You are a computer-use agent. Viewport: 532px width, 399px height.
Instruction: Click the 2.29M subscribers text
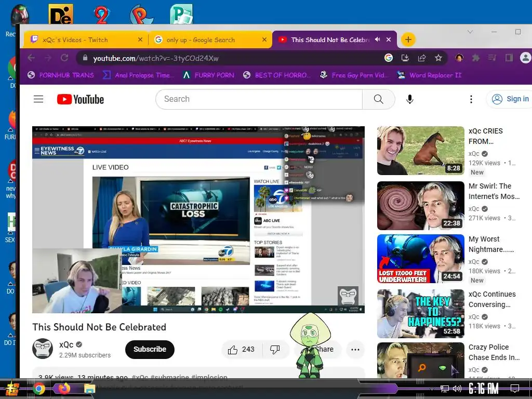click(x=85, y=355)
